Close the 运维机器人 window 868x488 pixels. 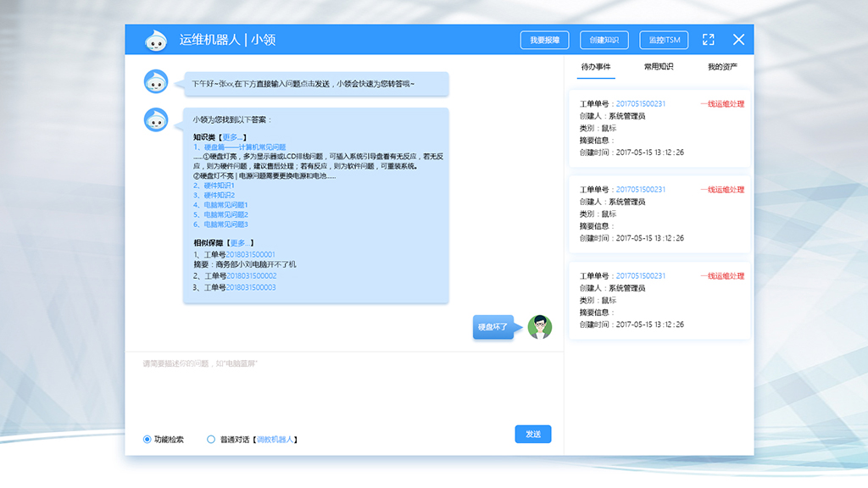coord(738,40)
